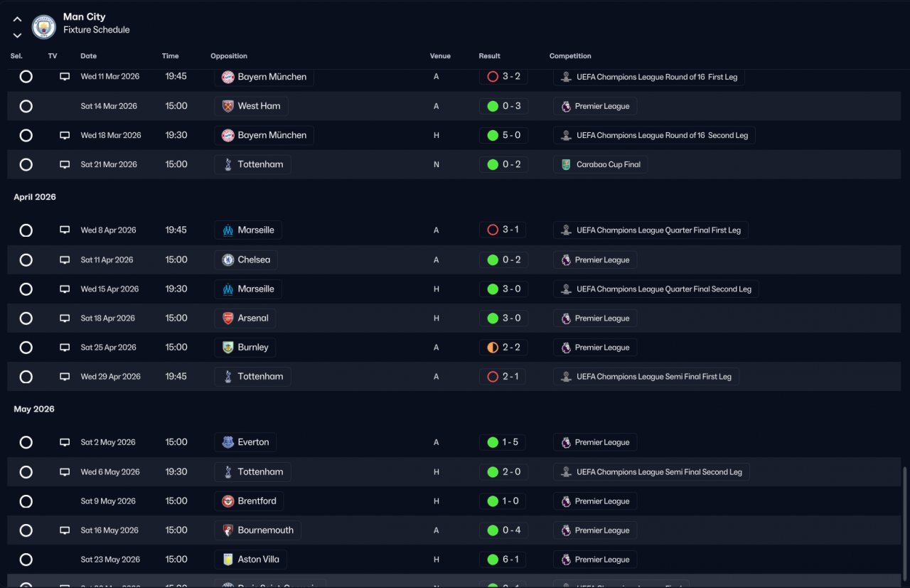The width and height of the screenshot is (910, 588).
Task: Sort by the Venue column header
Action: (440, 56)
